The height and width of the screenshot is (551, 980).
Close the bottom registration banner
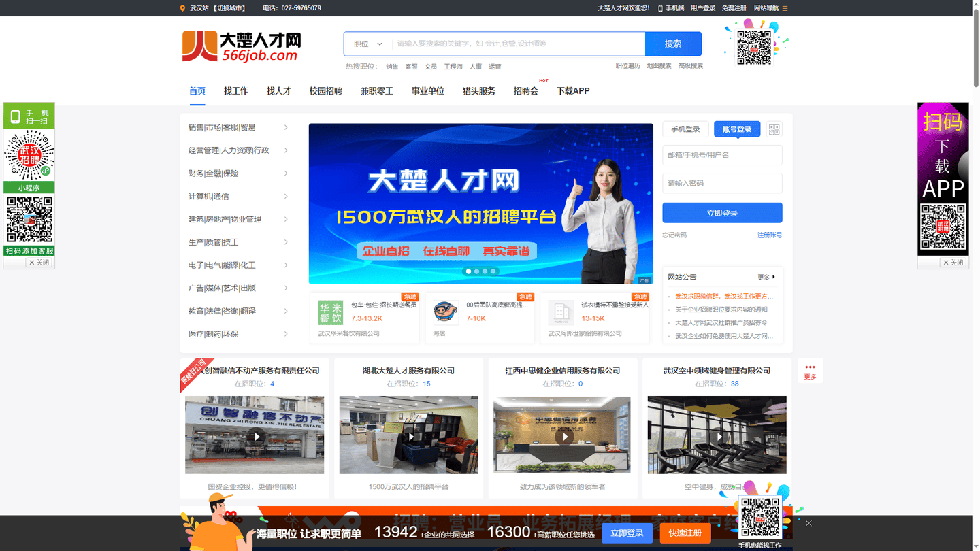point(808,523)
